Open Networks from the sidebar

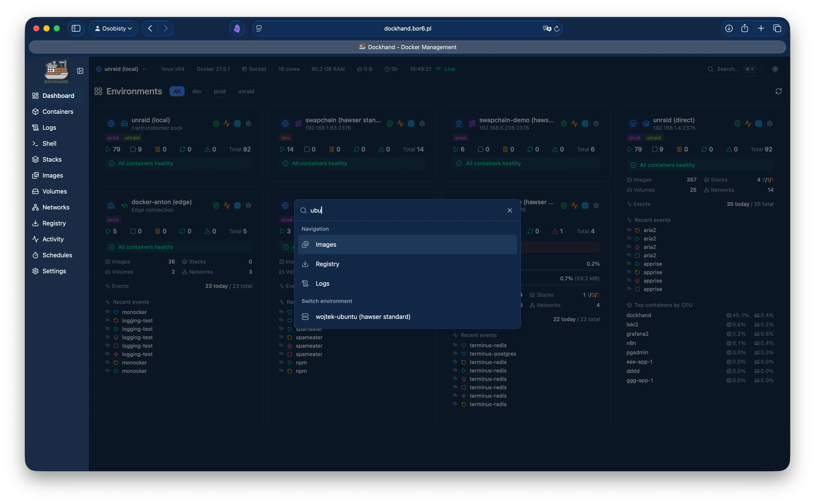tap(55, 207)
